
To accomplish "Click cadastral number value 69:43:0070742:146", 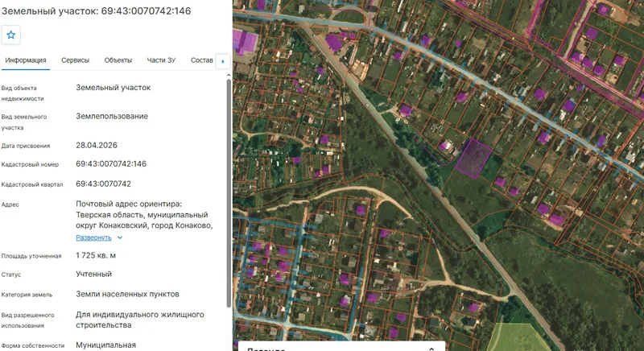I will [111, 163].
